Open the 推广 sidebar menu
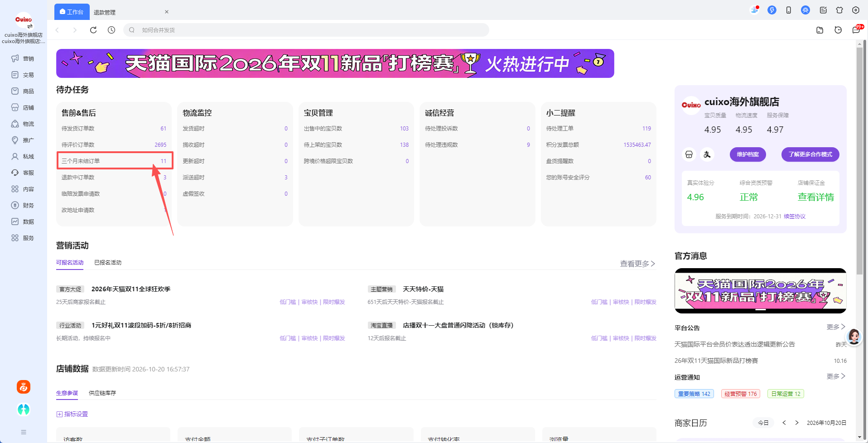The image size is (868, 443). (23, 140)
